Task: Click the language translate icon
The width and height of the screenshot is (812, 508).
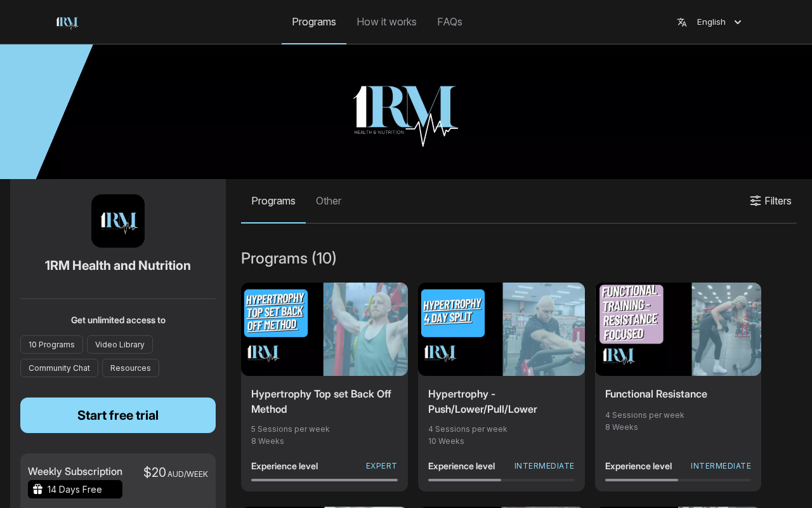Action: (x=682, y=22)
